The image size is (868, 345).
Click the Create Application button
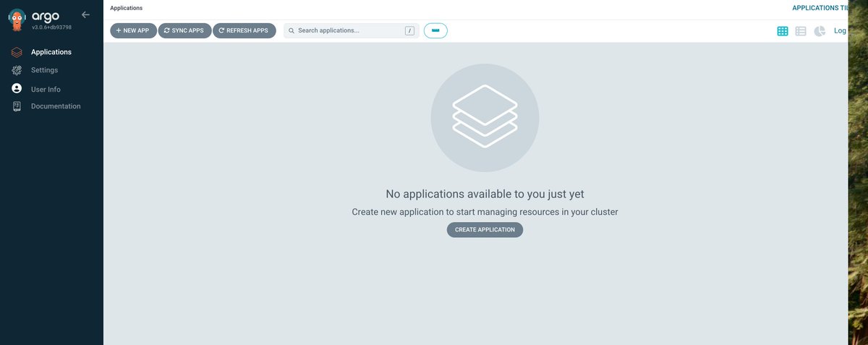pyautogui.click(x=485, y=230)
